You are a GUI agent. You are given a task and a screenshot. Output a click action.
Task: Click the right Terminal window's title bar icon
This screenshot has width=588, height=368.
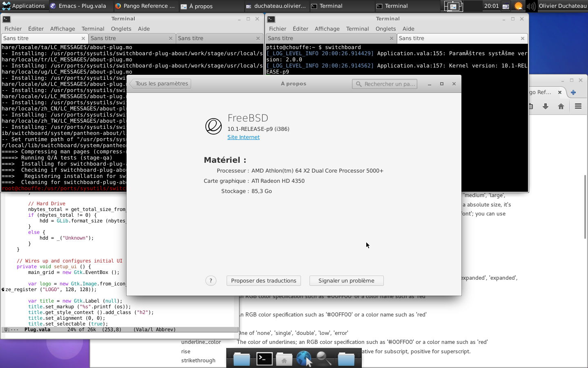click(271, 19)
